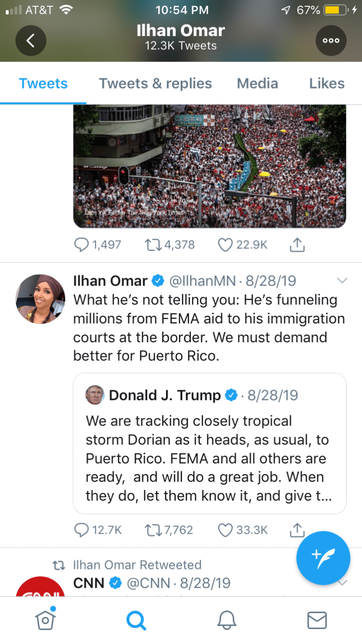Open the @IlhanMN handle link
This screenshot has width=362, height=644.
201,281
